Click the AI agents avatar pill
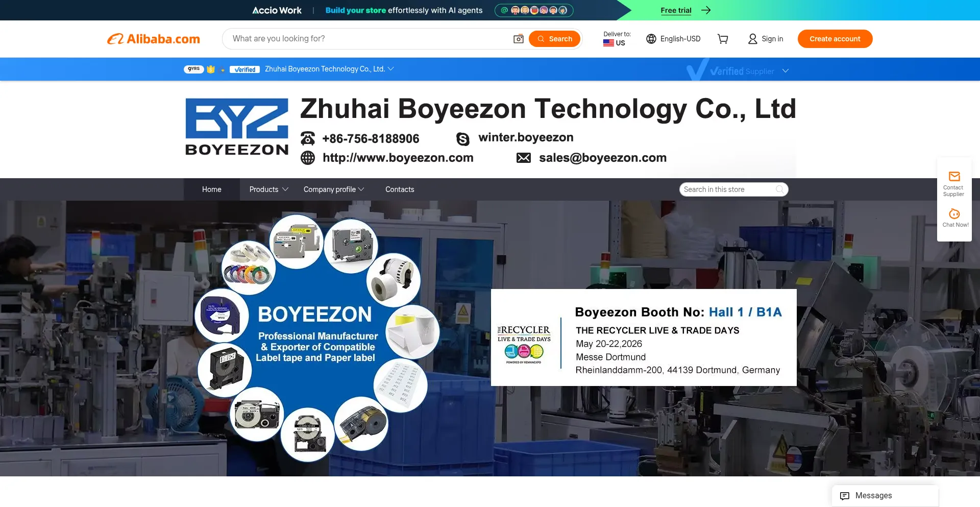Screen dimensions: 980x507 pyautogui.click(x=534, y=10)
